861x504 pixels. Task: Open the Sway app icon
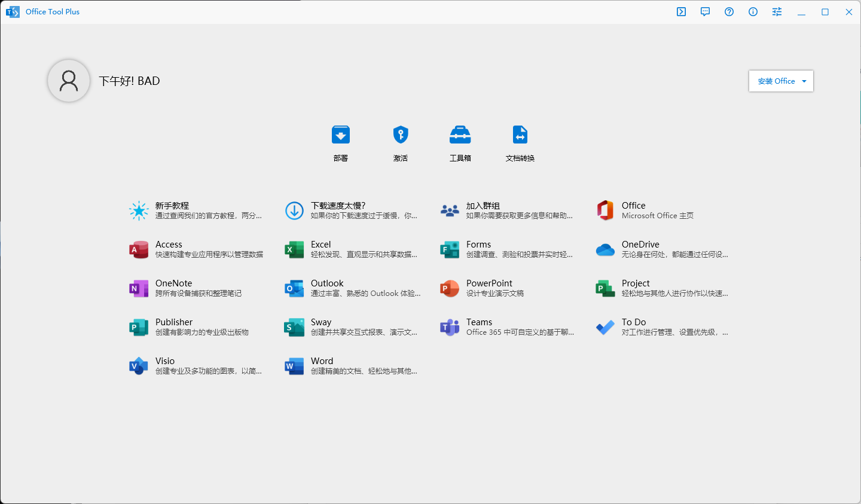[x=294, y=327]
